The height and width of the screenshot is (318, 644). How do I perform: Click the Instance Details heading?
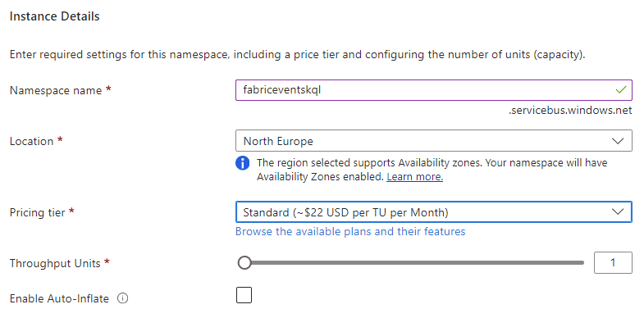(x=55, y=16)
